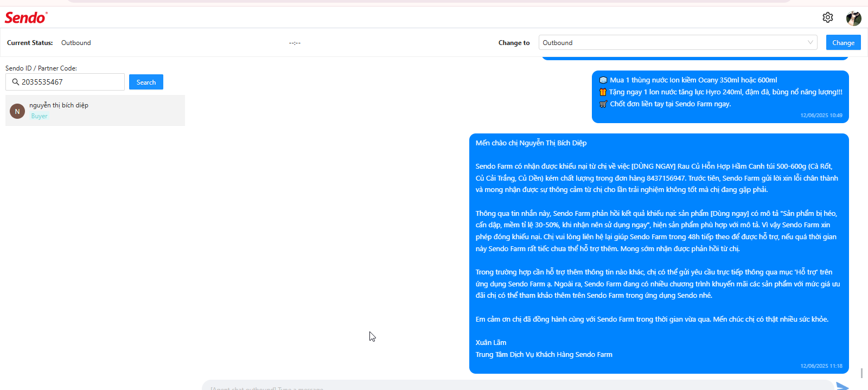
Task: Click the send message arrow icon
Action: (842, 386)
